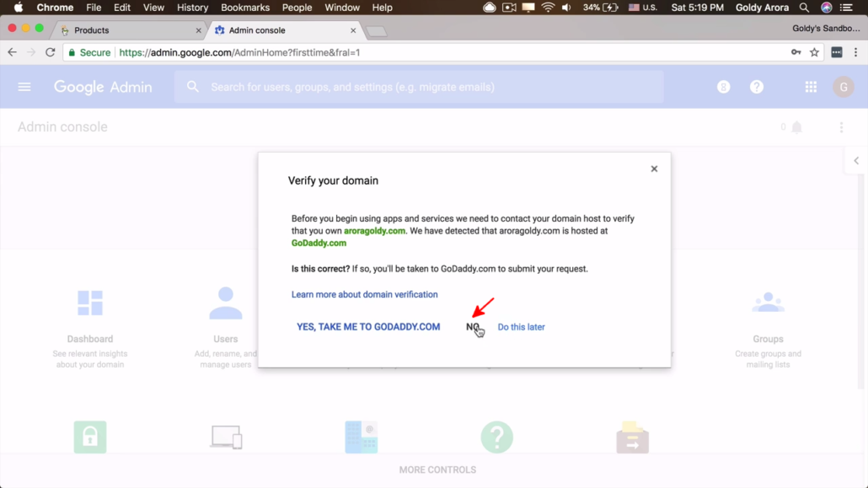Open the History menu
This screenshot has width=868, height=488.
192,8
